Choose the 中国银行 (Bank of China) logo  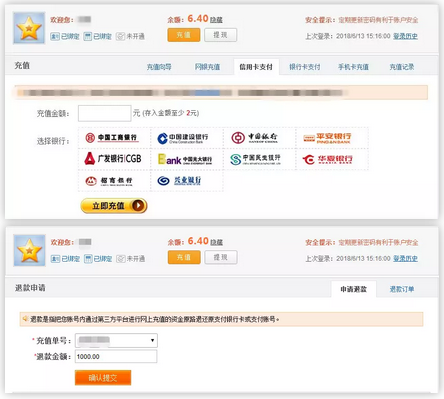pyautogui.click(x=254, y=138)
